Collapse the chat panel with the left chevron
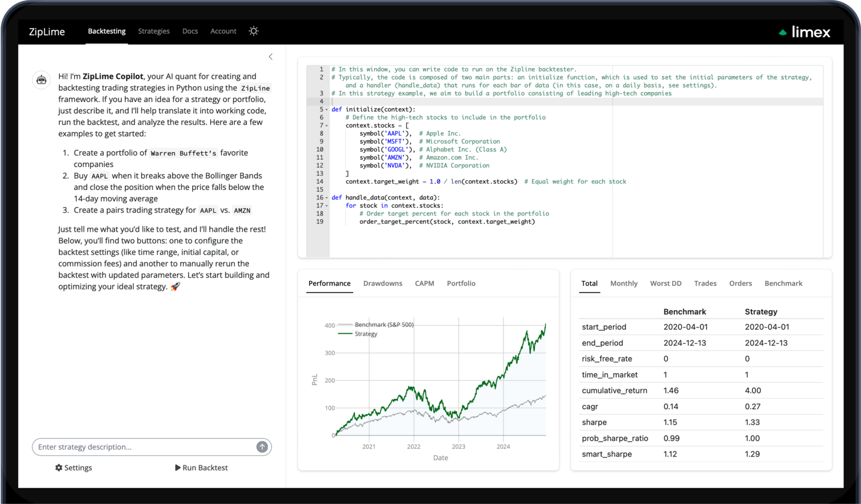The height and width of the screenshot is (504, 861). [271, 56]
